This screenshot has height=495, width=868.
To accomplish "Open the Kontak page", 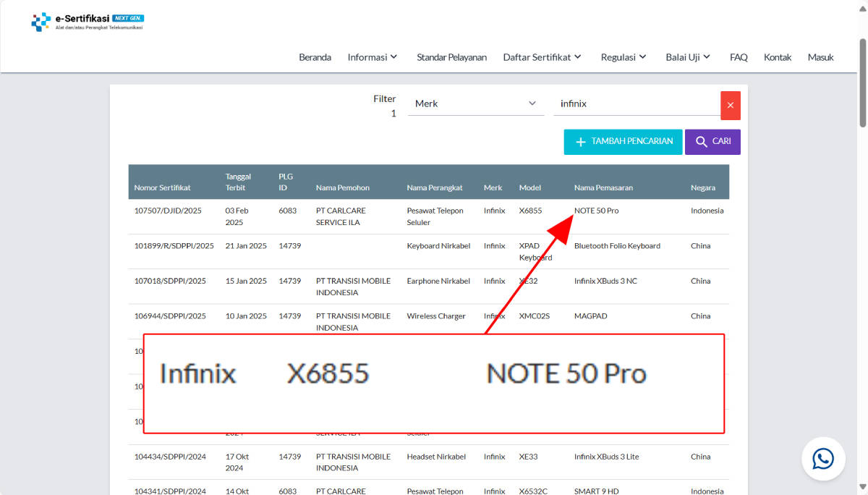I will coord(778,57).
